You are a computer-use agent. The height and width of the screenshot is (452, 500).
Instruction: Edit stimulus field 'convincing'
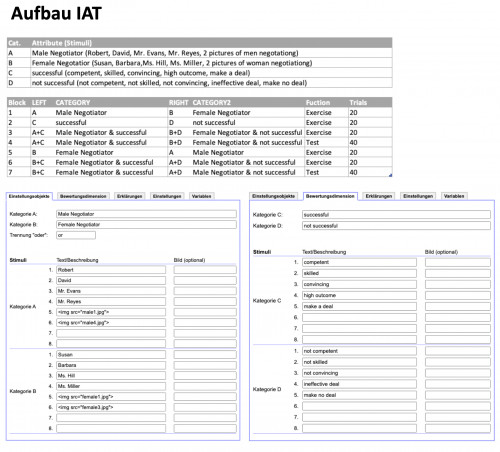coord(359,284)
